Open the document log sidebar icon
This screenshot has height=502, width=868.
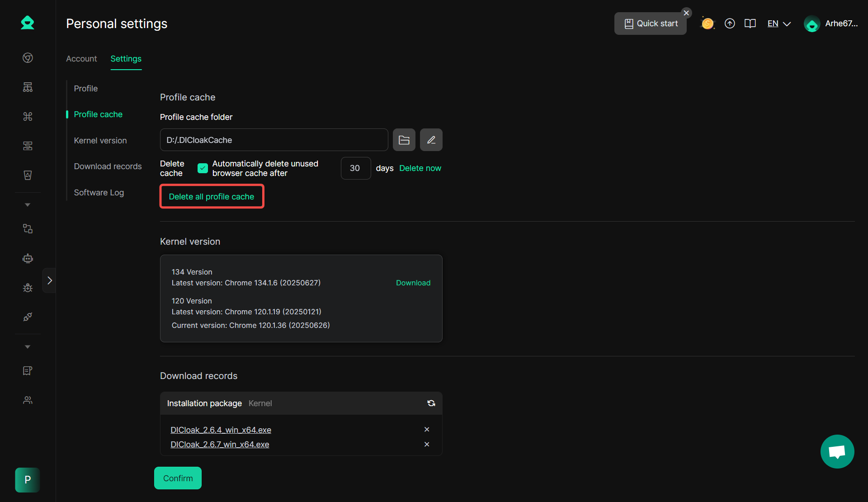point(28,371)
